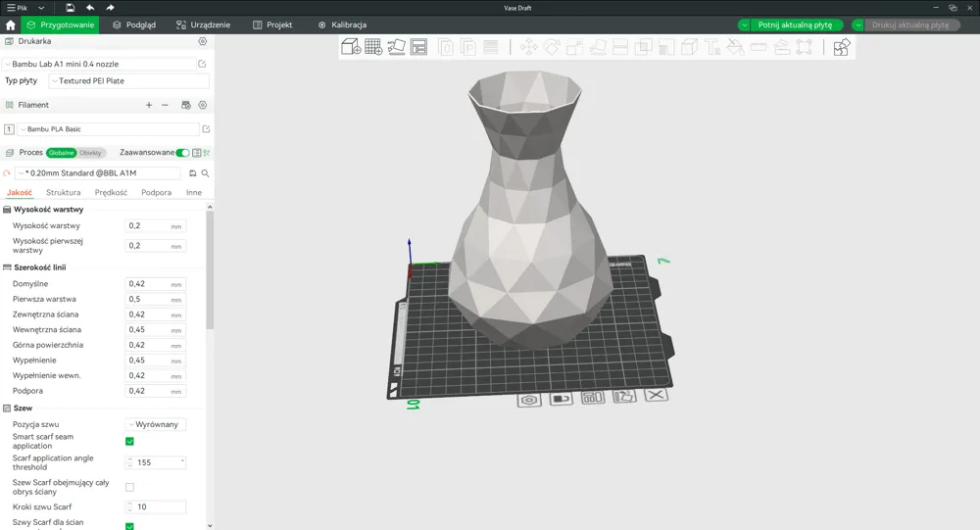Open the Struktura settings tab
Screen dimensions: 980x530
pyautogui.click(x=63, y=192)
